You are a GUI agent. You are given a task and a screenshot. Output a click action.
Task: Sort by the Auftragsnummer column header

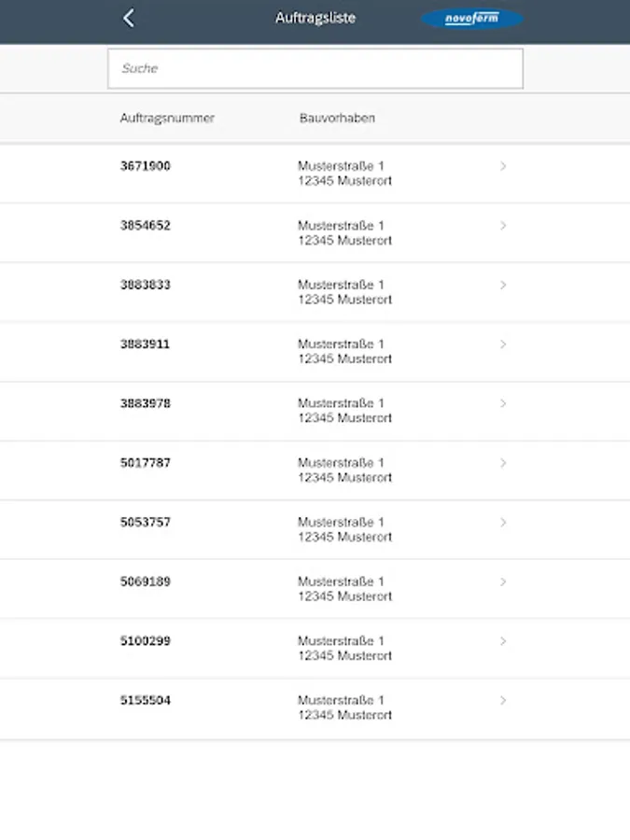click(x=167, y=119)
